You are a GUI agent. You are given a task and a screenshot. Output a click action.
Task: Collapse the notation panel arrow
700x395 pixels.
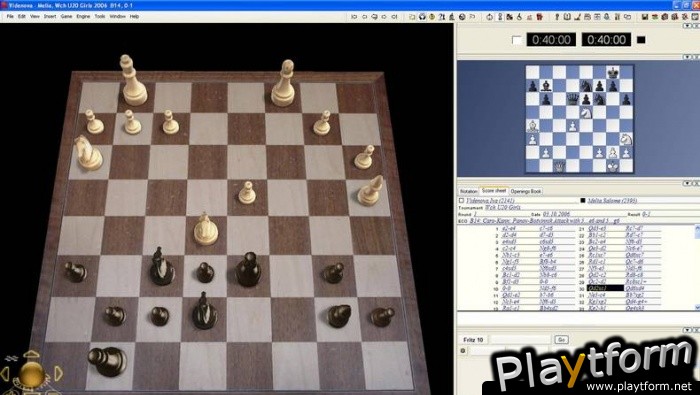(x=688, y=183)
